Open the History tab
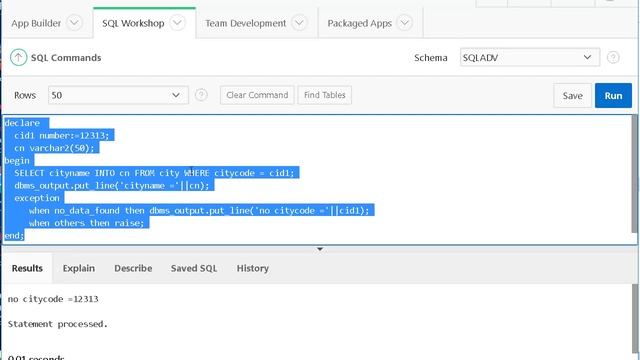 (253, 268)
